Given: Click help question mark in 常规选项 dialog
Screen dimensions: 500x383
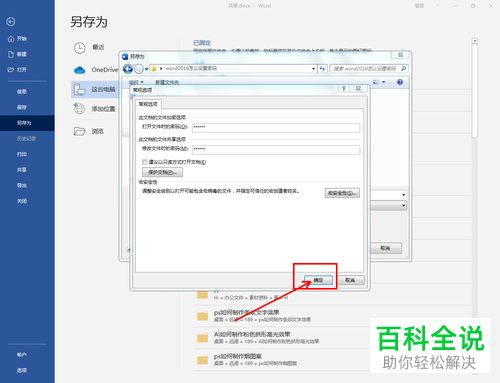Looking at the screenshot, I should pyautogui.click(x=344, y=88).
